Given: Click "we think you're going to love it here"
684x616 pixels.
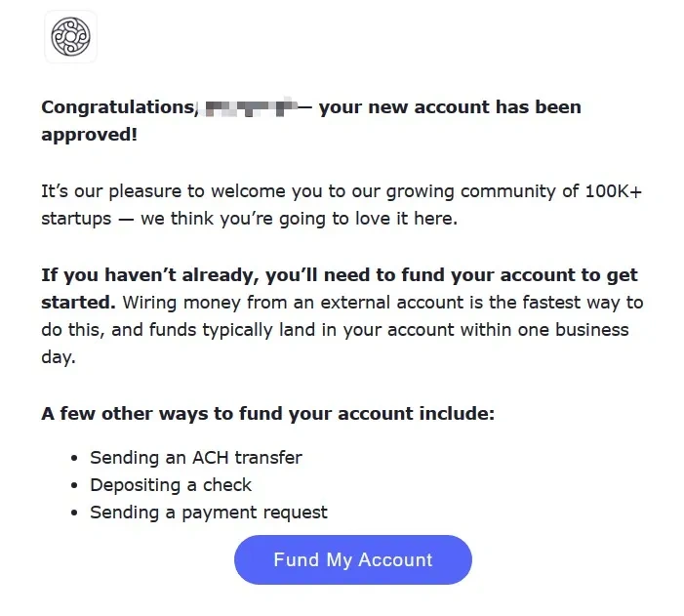Looking at the screenshot, I should pyautogui.click(x=299, y=218).
